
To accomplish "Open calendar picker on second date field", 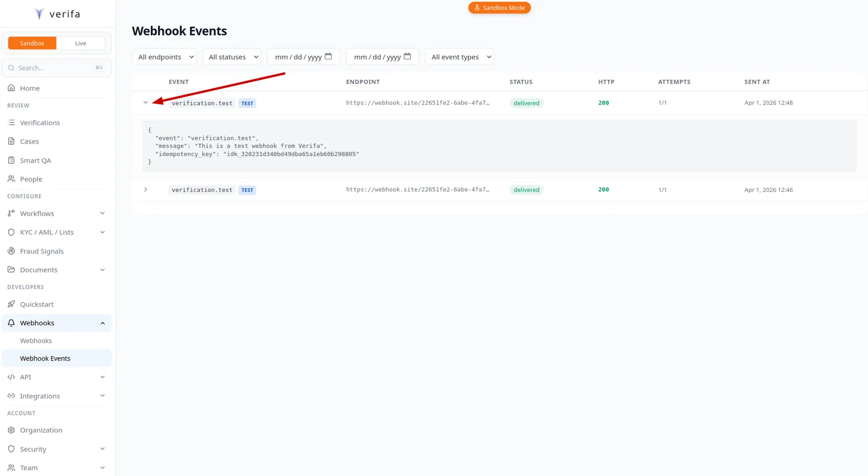I will pyautogui.click(x=407, y=56).
